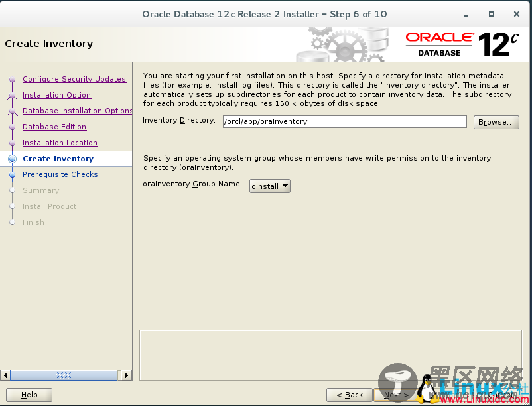This screenshot has width=532, height=406.
Task: Maximize the installer window
Action: 492,14
